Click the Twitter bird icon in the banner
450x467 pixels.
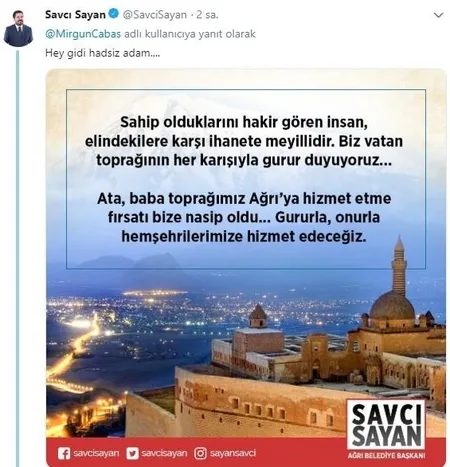[x=132, y=454]
